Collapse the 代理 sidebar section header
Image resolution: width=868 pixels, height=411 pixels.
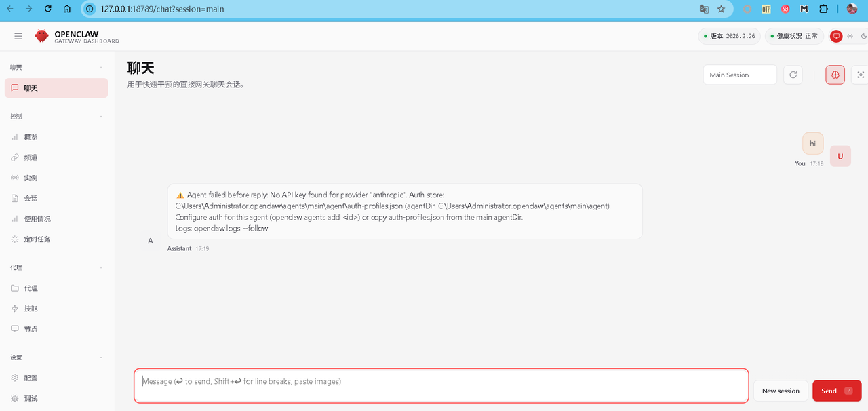click(x=56, y=267)
